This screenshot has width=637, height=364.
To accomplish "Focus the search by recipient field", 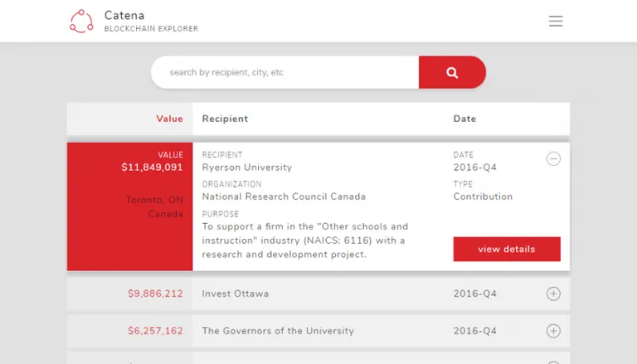I will click(x=285, y=72).
